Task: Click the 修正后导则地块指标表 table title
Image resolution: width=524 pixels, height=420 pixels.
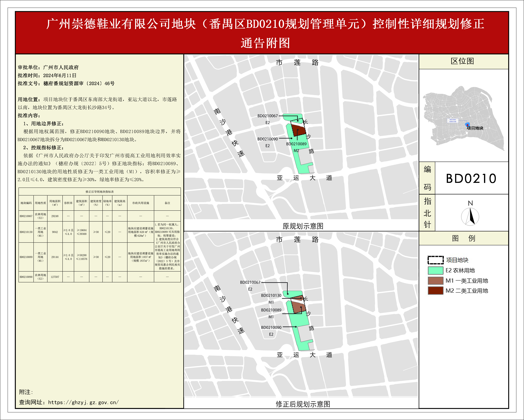Action: (x=99, y=192)
